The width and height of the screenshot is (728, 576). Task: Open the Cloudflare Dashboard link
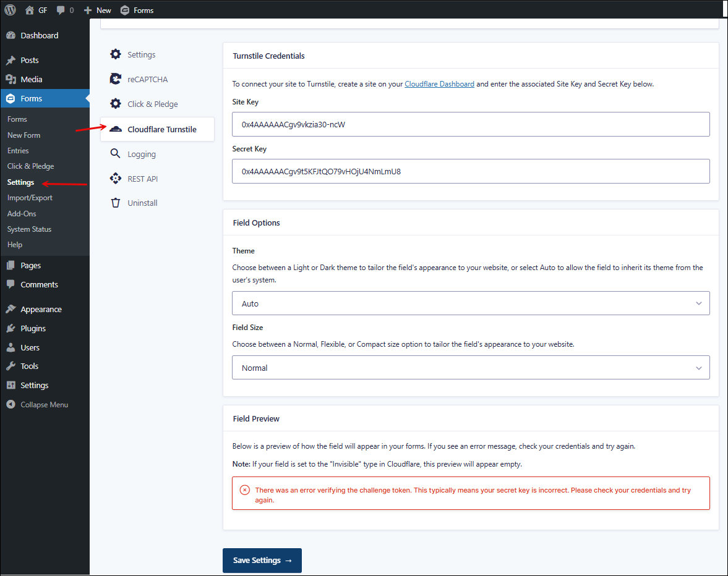[439, 84]
